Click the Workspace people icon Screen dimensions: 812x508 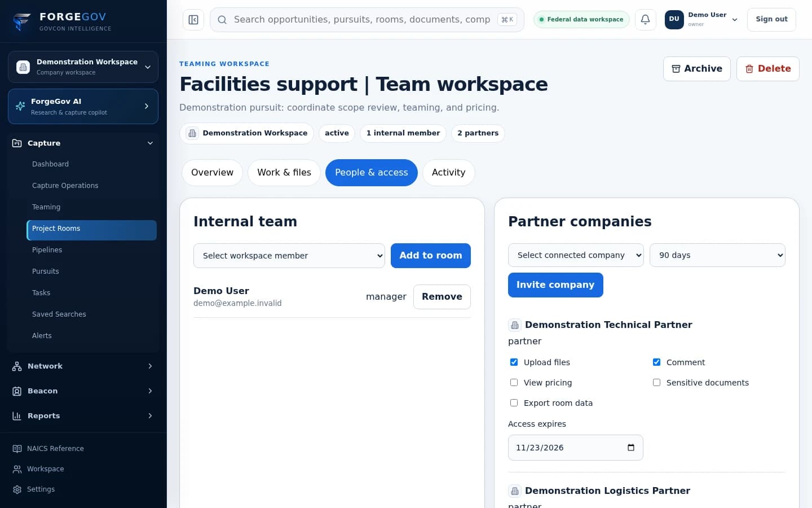[x=17, y=469]
